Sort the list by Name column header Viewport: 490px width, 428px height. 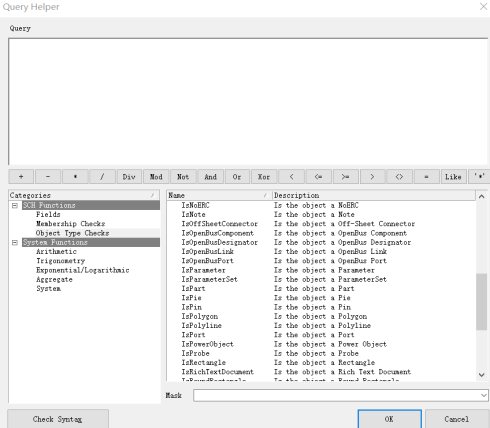(x=219, y=195)
